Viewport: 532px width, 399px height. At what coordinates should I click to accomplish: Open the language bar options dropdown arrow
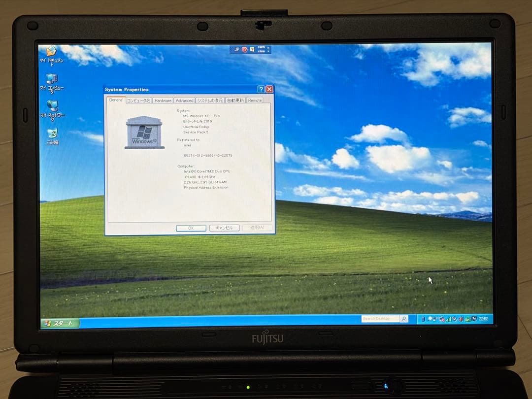268,51
